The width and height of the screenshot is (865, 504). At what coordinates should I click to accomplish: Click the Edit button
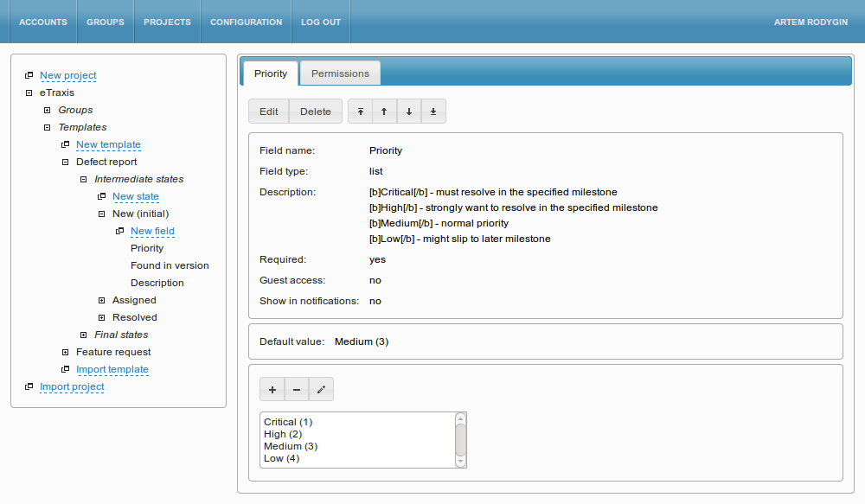pos(269,112)
